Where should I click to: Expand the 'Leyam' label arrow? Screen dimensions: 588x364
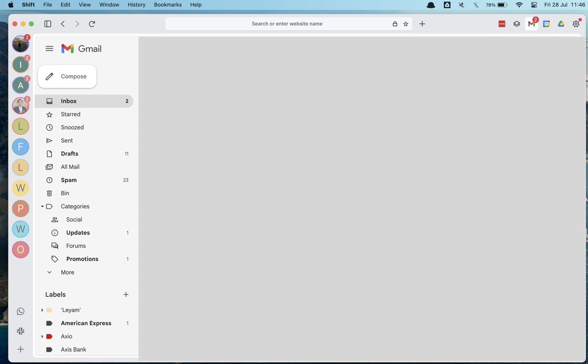click(x=42, y=310)
